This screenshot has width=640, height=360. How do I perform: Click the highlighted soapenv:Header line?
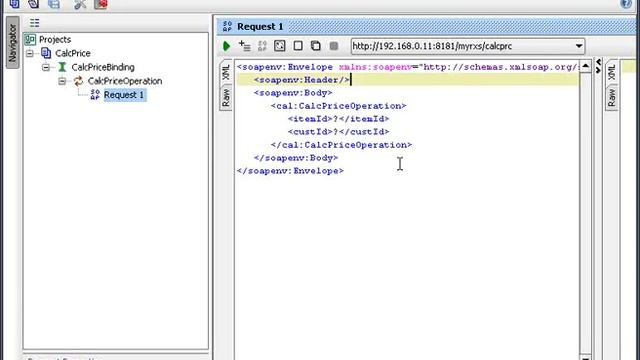tap(408, 80)
